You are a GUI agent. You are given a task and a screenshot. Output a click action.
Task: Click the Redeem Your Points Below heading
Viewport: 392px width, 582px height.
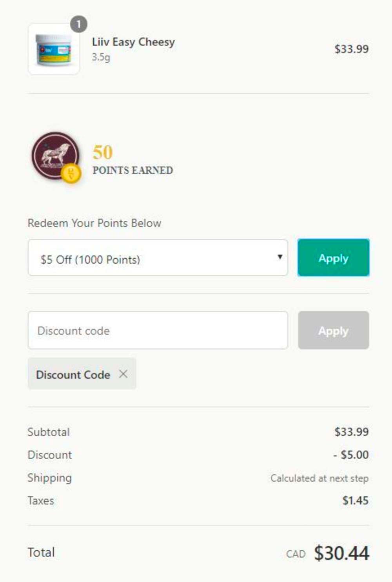click(x=94, y=223)
